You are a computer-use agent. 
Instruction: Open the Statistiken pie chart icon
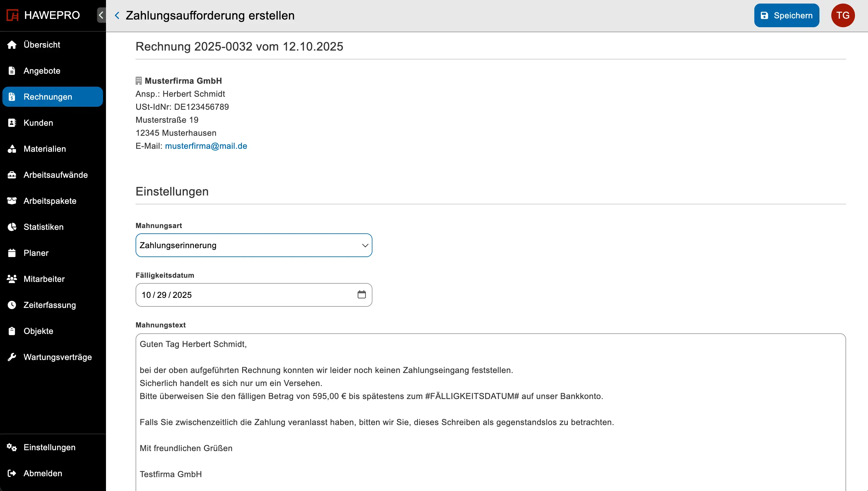tap(12, 227)
